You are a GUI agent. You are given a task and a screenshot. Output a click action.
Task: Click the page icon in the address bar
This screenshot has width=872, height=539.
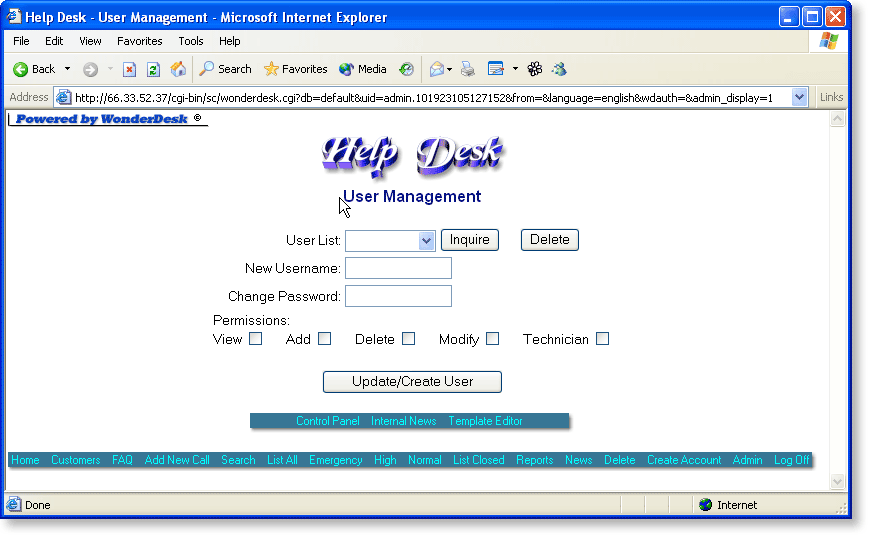[64, 97]
